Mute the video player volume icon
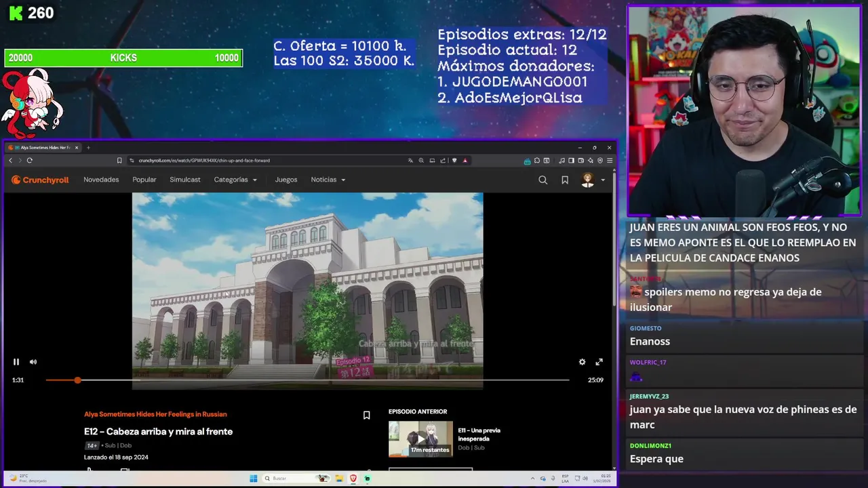The width and height of the screenshot is (868, 488). click(33, 362)
